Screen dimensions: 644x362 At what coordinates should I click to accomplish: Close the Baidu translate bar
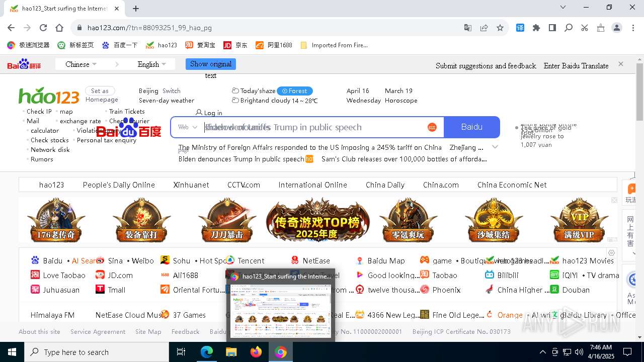pos(621,64)
